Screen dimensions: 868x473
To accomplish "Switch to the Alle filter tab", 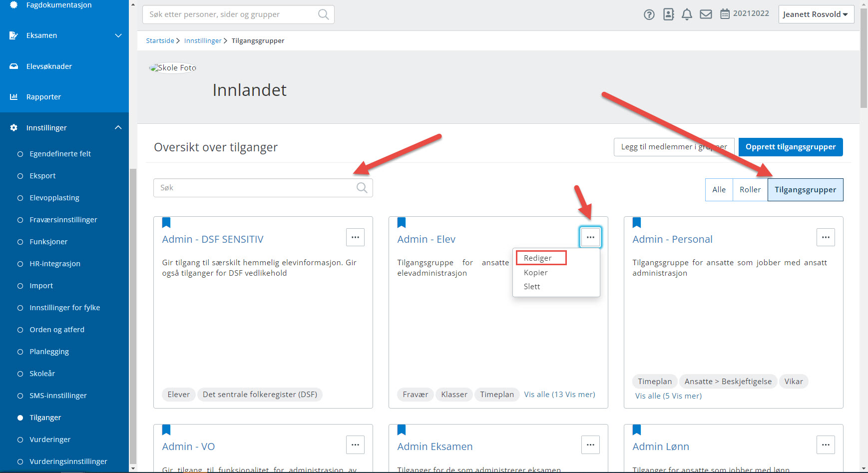I will point(719,190).
